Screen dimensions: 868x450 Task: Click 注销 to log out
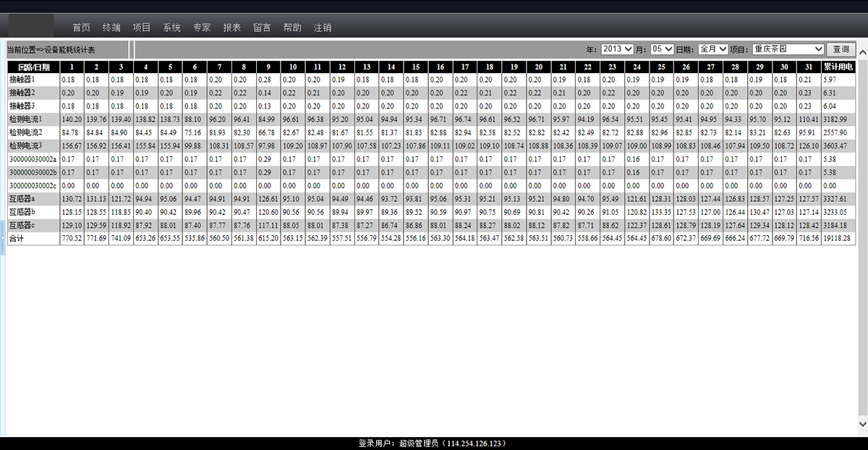[323, 27]
